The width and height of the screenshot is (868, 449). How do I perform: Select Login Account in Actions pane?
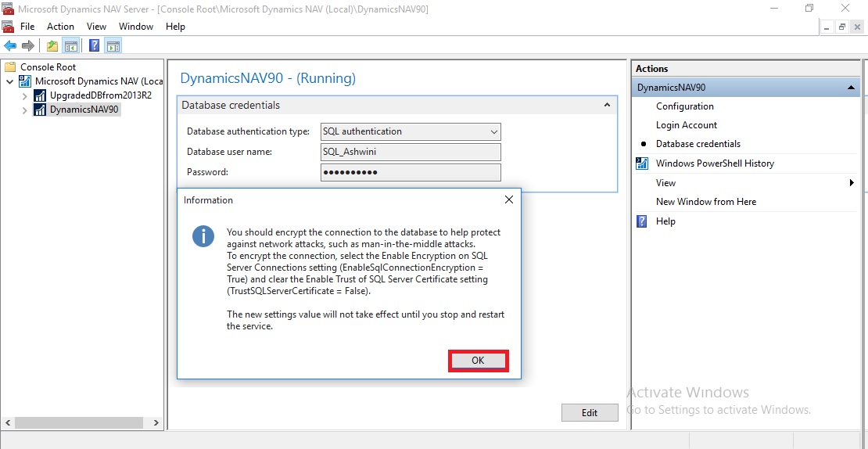(x=687, y=125)
